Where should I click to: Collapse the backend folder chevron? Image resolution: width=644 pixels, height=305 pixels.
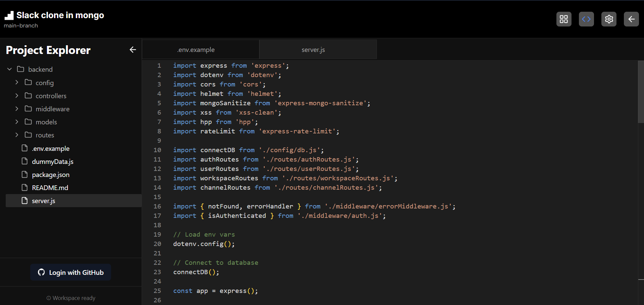click(x=9, y=69)
